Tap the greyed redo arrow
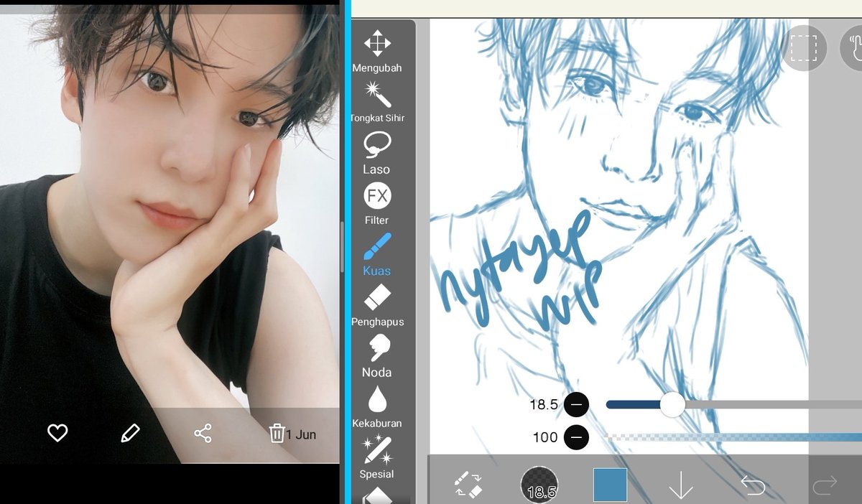The image size is (862, 504). click(825, 487)
